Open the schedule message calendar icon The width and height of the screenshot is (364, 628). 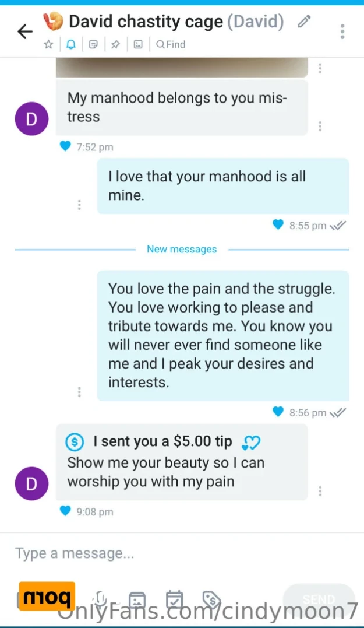point(174,599)
